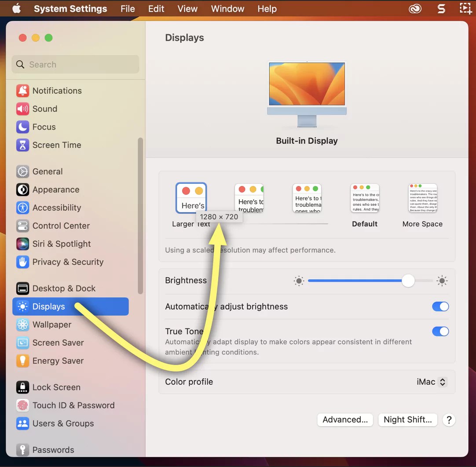The image size is (476, 467).
Task: Click the help question mark button
Action: [x=449, y=420]
